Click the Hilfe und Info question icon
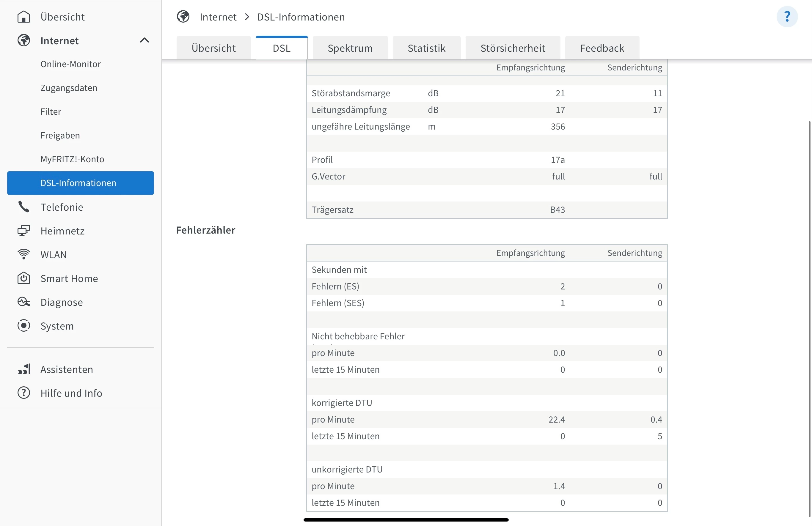The width and height of the screenshot is (812, 526). (23, 393)
